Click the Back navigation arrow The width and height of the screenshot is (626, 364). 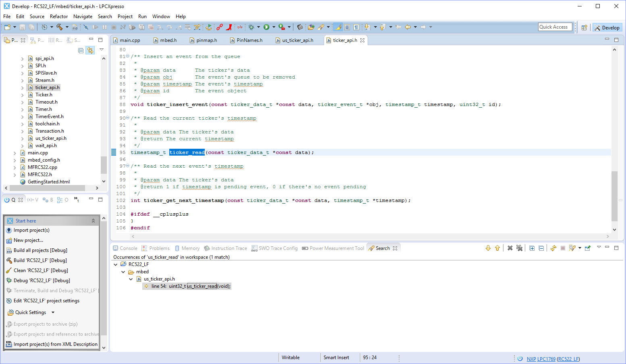coord(408,27)
